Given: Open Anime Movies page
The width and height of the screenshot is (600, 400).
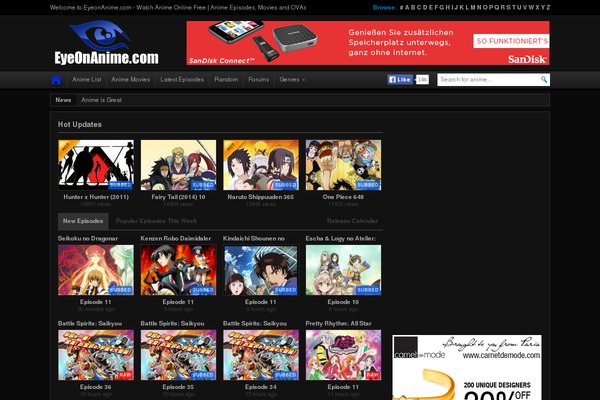Looking at the screenshot, I should [130, 80].
